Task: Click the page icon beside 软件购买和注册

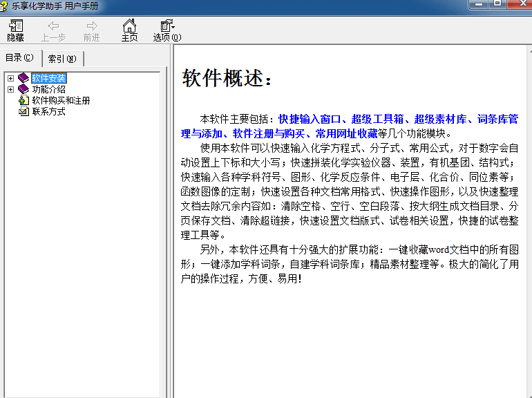Action: tap(23, 100)
